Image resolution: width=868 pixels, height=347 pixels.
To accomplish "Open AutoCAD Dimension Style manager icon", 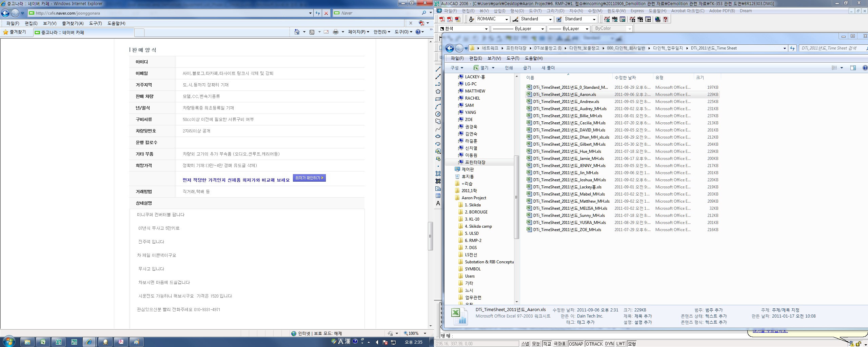I will (x=515, y=19).
